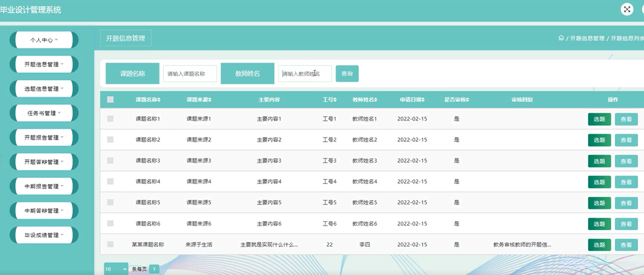Click the 教师姓名 search input field
The width and height of the screenshot is (644, 275).
(305, 74)
